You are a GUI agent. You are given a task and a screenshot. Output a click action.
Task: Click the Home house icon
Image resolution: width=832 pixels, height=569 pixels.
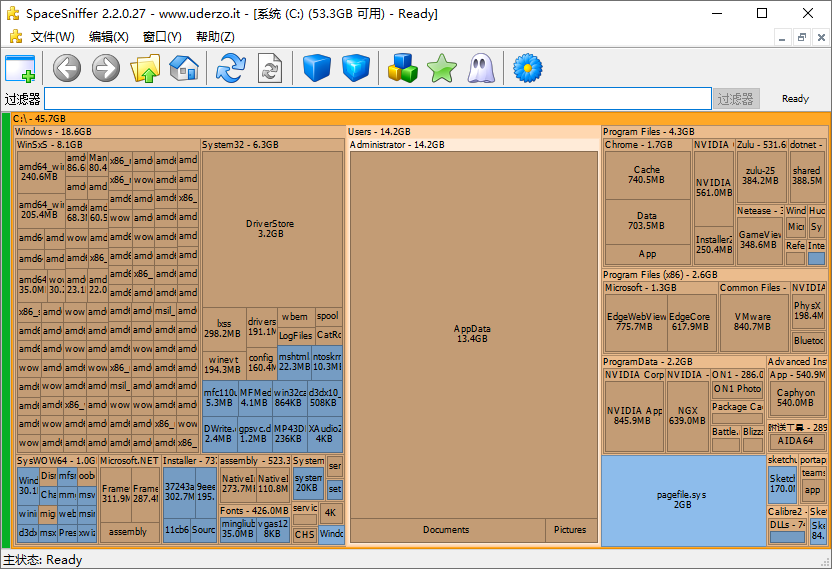[x=184, y=68]
